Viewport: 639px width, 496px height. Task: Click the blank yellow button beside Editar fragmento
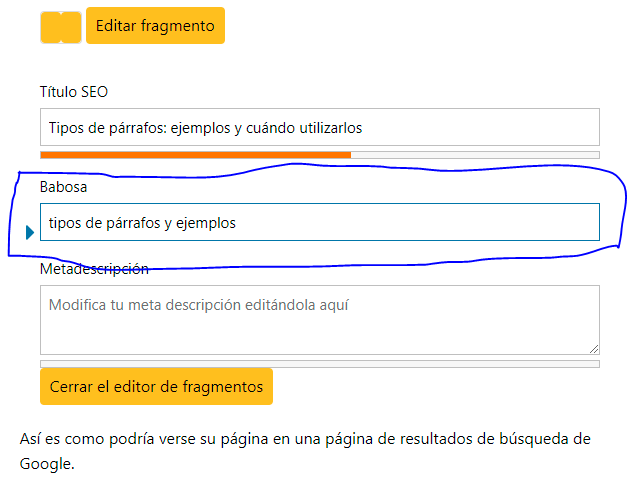tap(61, 27)
